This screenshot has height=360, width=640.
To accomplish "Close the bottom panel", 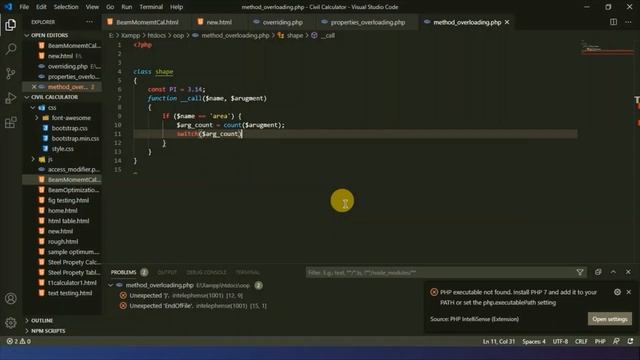I will 628,272.
